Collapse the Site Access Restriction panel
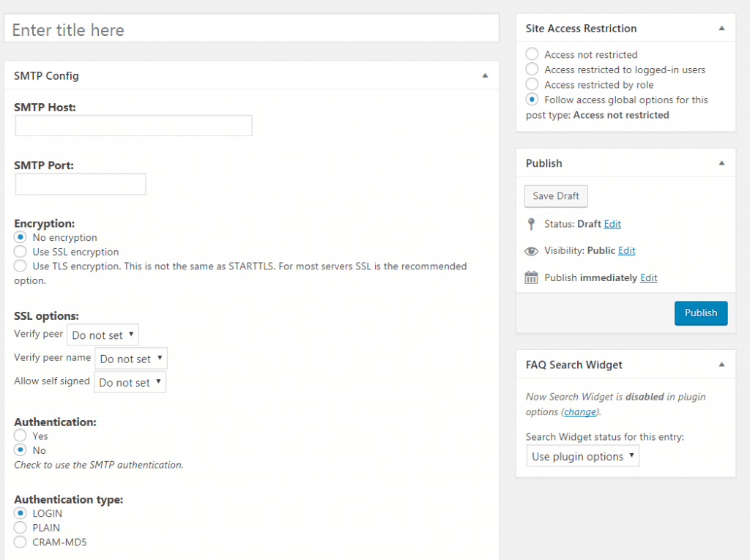Image resolution: width=750 pixels, height=560 pixels. [x=721, y=29]
